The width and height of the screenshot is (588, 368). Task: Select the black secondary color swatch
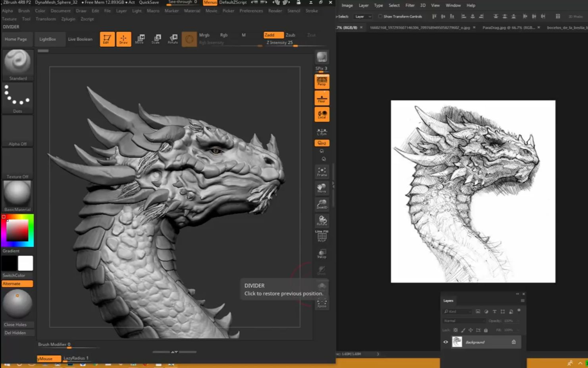[x=9, y=263]
